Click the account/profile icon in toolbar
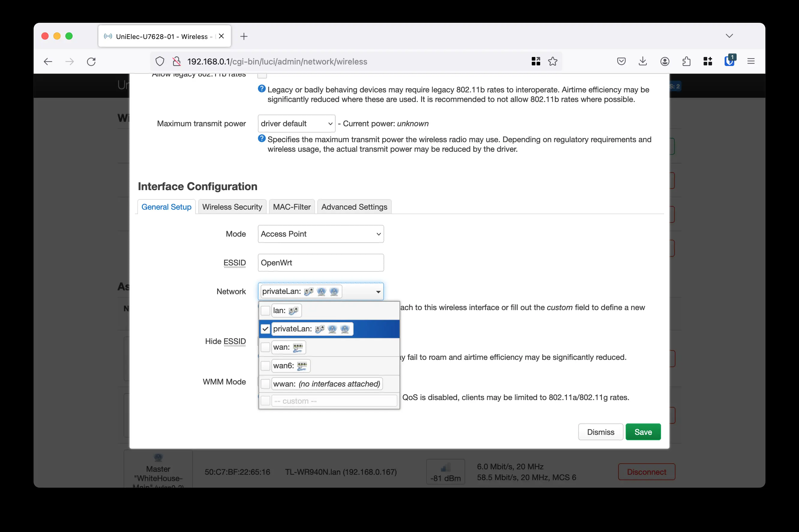Screen dimensions: 799x532 point(665,61)
